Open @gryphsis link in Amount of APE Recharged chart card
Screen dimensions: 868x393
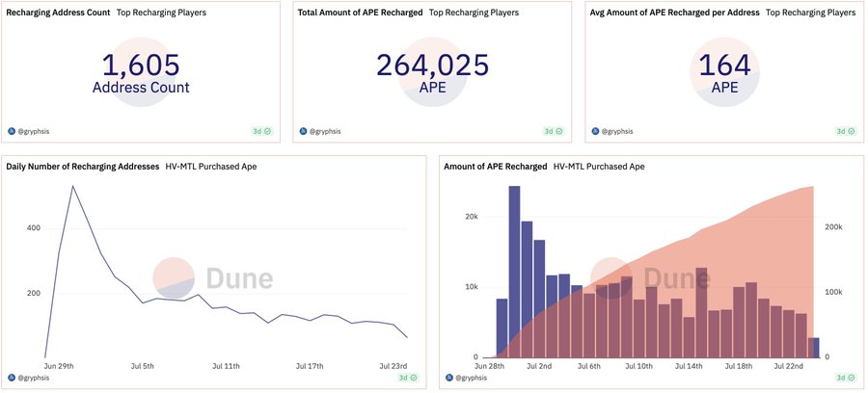tap(473, 379)
